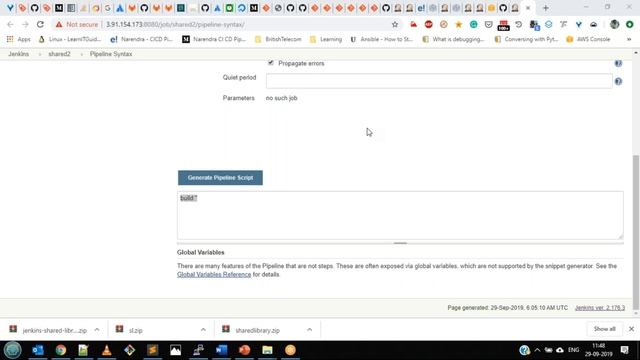Open Photos app from taskbar
The image size is (640, 360).
(176, 350)
